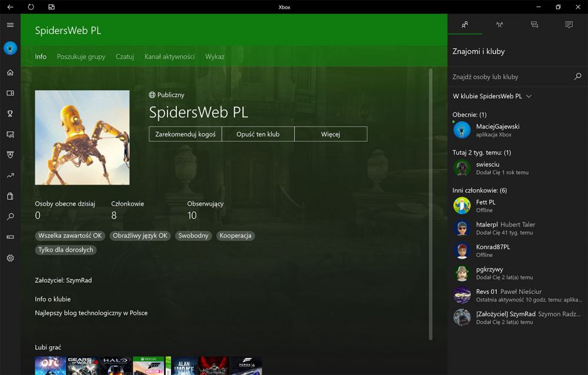Select member swiesciu
The image size is (588, 375).
pyautogui.click(x=517, y=168)
